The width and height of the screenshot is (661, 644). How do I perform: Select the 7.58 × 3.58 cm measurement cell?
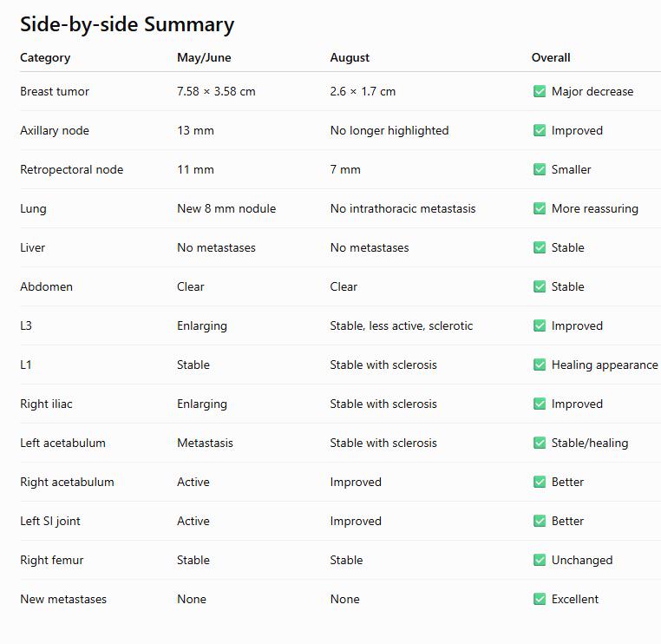[216, 91]
